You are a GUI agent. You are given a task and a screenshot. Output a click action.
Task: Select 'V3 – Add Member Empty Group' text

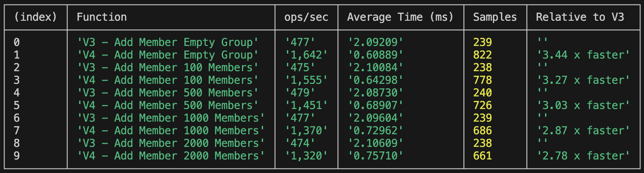pos(168,42)
